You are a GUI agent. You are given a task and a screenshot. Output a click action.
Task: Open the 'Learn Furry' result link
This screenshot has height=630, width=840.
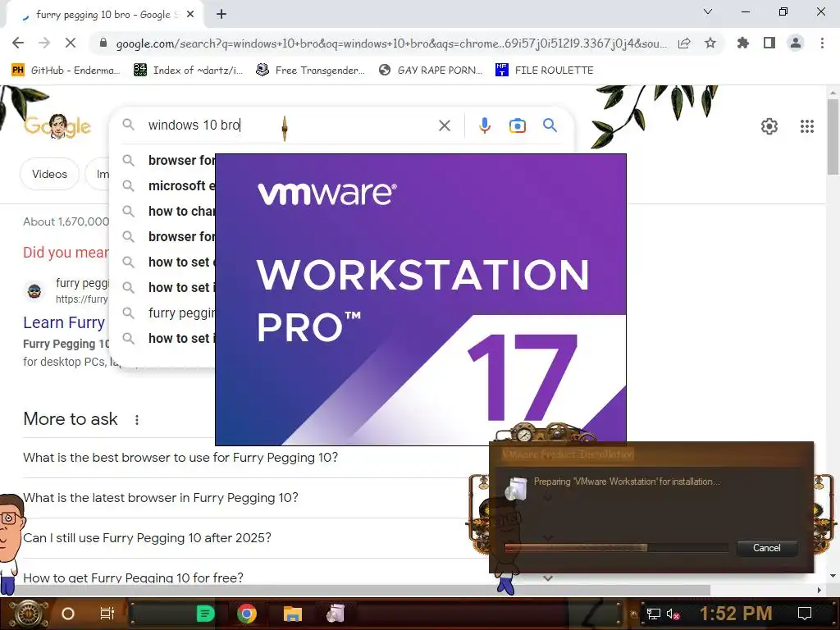point(64,322)
